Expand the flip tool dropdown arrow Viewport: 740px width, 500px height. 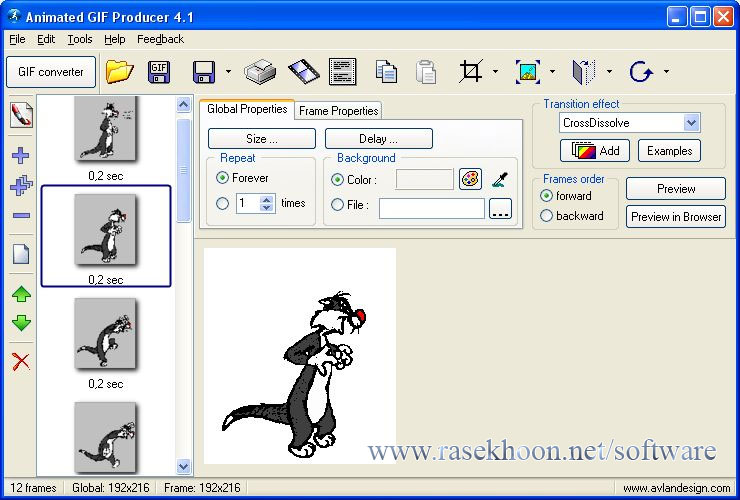coord(609,72)
